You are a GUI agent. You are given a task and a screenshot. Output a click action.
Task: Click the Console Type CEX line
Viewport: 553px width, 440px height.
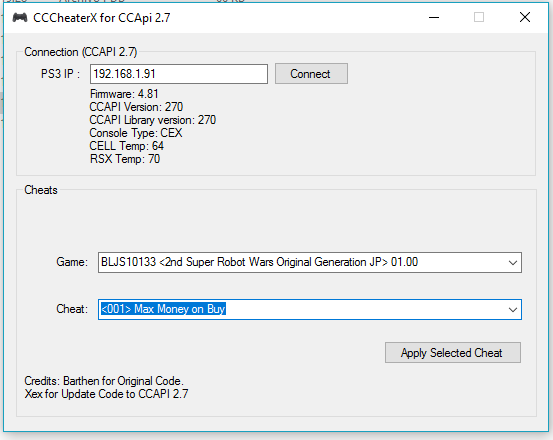(x=136, y=133)
